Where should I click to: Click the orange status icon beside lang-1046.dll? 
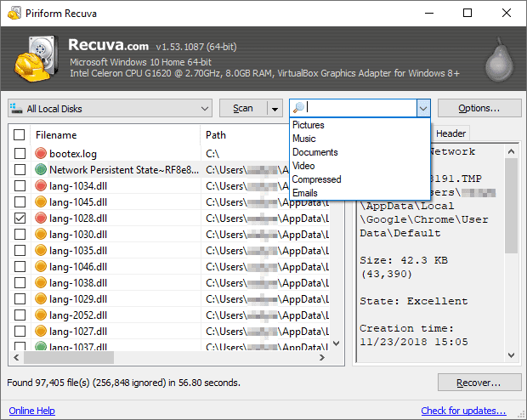41,266
